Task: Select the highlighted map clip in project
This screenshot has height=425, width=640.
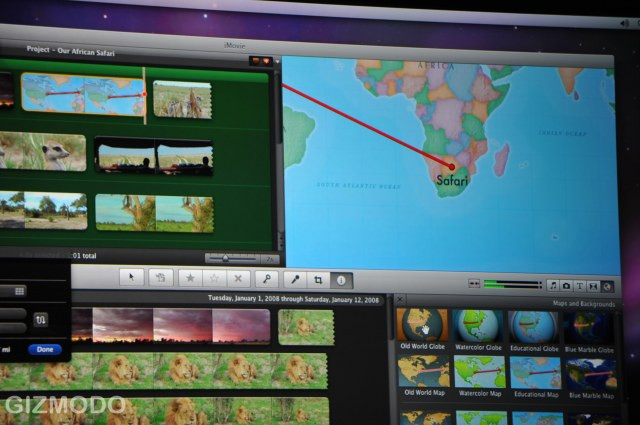Action: pyautogui.click(x=83, y=93)
